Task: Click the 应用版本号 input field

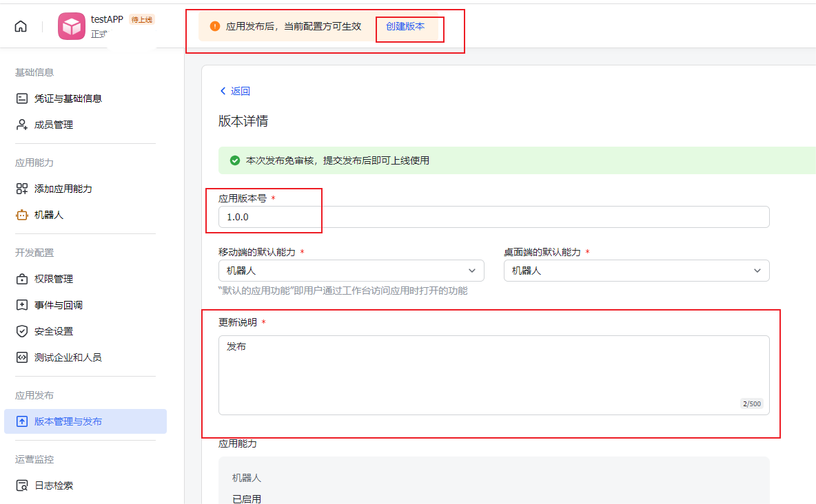Action: [x=493, y=217]
